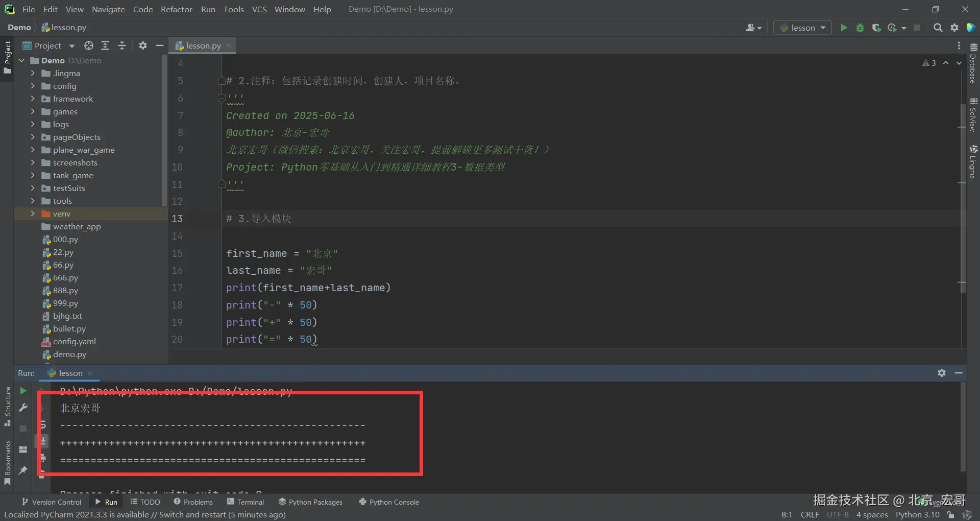Expand the .lingma folder
Viewport: 980px width, 521px height.
click(x=33, y=73)
